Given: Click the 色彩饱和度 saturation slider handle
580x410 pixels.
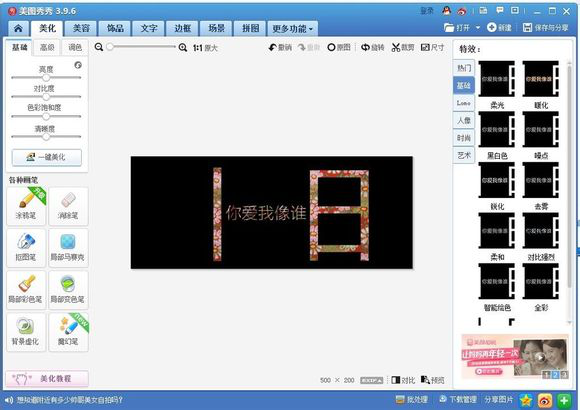Looking at the screenshot, I should (x=46, y=116).
